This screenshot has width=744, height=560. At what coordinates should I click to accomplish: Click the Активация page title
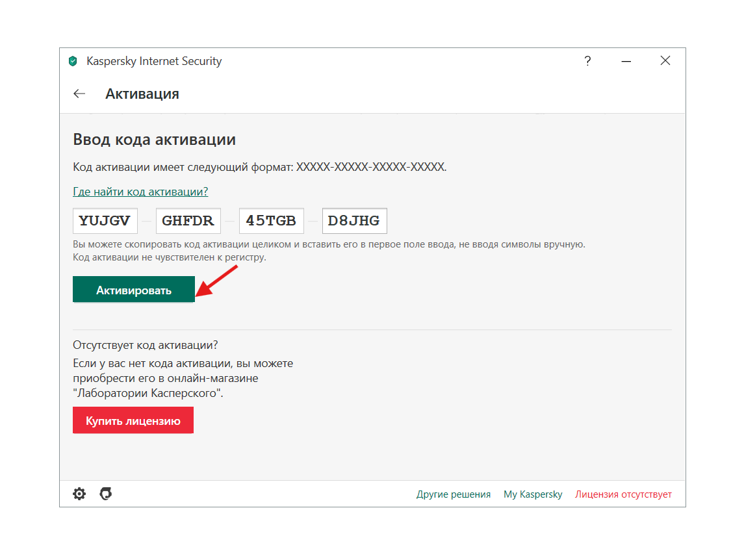coord(142,94)
